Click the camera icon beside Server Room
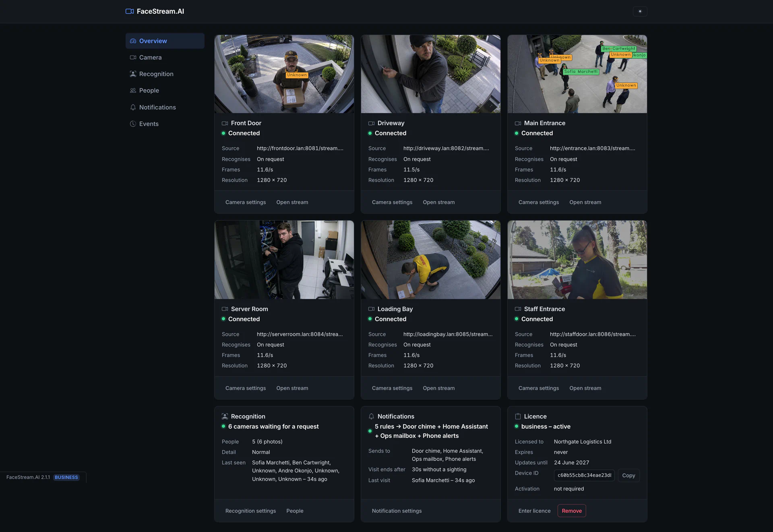The image size is (773, 532). click(x=225, y=309)
